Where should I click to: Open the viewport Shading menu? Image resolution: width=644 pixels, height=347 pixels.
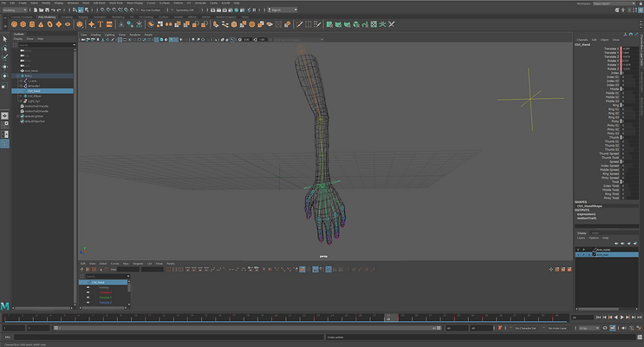(x=95, y=35)
